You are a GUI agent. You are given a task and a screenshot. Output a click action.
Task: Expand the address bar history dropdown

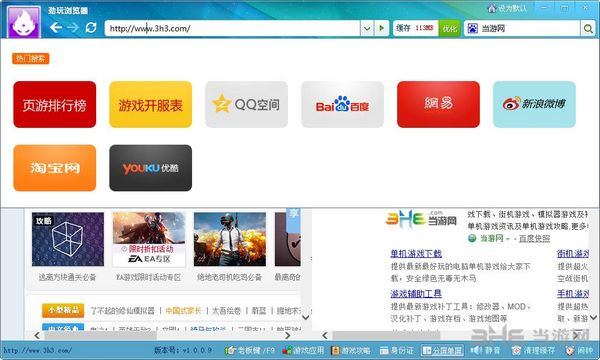tap(367, 28)
